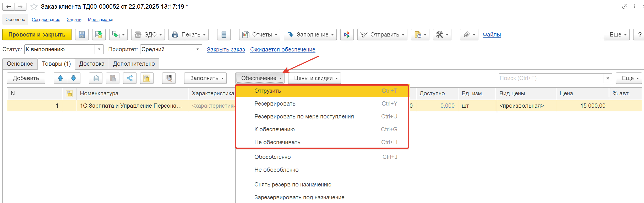Move row down with blue down arrow
The height and width of the screenshot is (203, 644).
click(x=74, y=78)
